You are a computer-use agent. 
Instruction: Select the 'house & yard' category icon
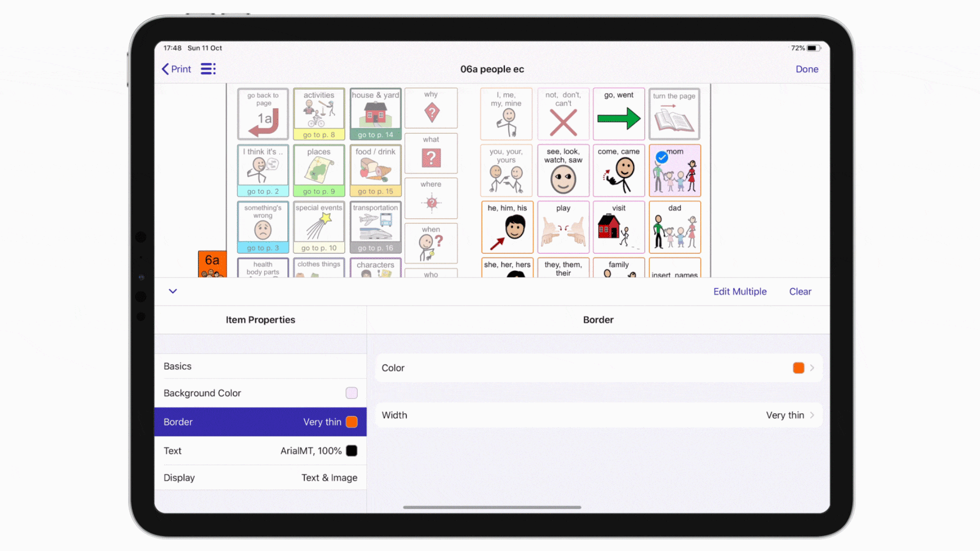[x=374, y=114]
